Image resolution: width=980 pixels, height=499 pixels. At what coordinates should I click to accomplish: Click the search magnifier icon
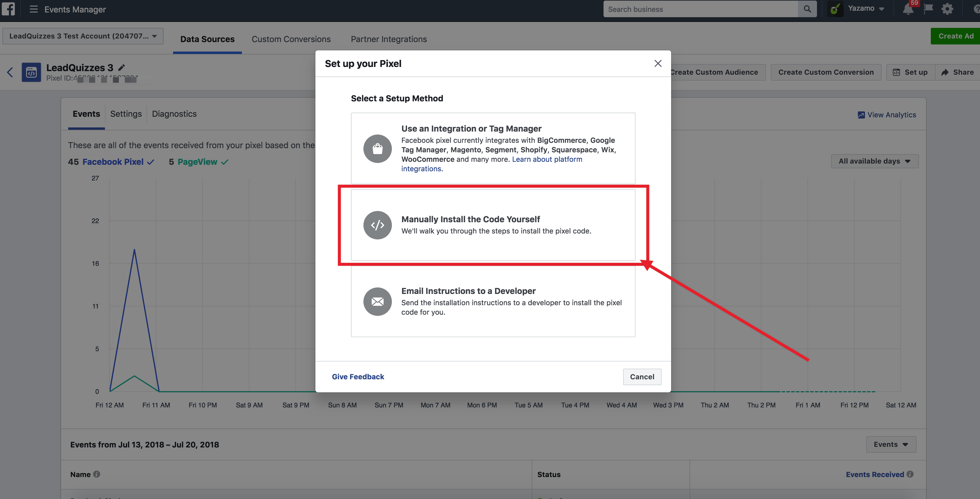[x=807, y=9]
